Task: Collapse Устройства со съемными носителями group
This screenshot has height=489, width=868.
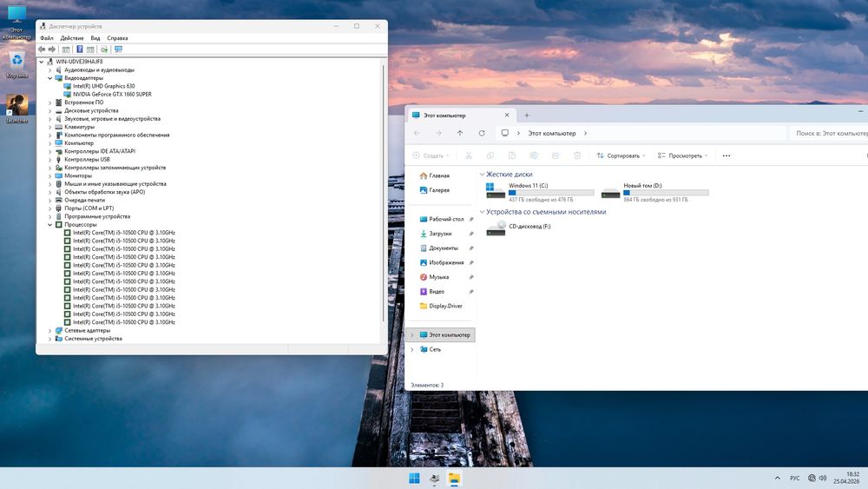Action: pos(482,212)
